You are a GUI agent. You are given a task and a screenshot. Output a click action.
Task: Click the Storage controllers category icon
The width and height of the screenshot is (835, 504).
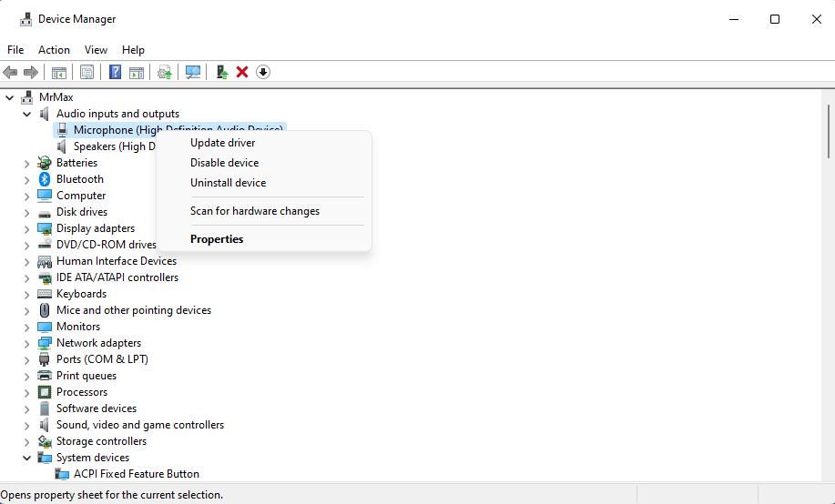45,441
